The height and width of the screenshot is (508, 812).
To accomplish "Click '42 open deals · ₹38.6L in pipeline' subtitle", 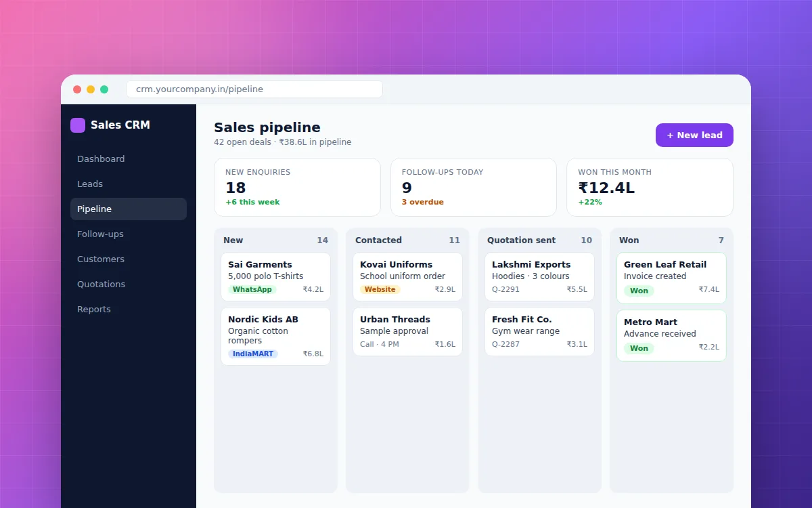I will tap(283, 142).
